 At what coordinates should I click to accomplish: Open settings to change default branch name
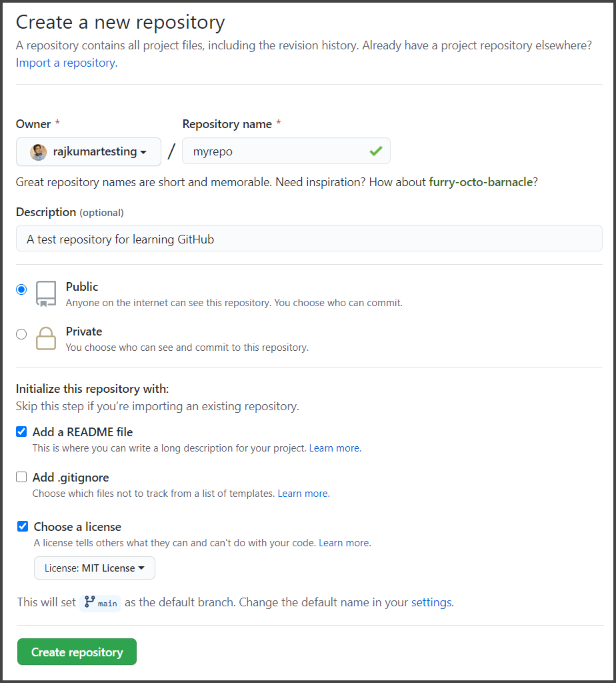(431, 602)
